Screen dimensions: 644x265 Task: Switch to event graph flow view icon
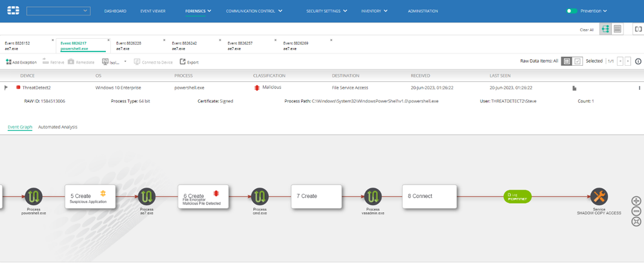point(605,29)
